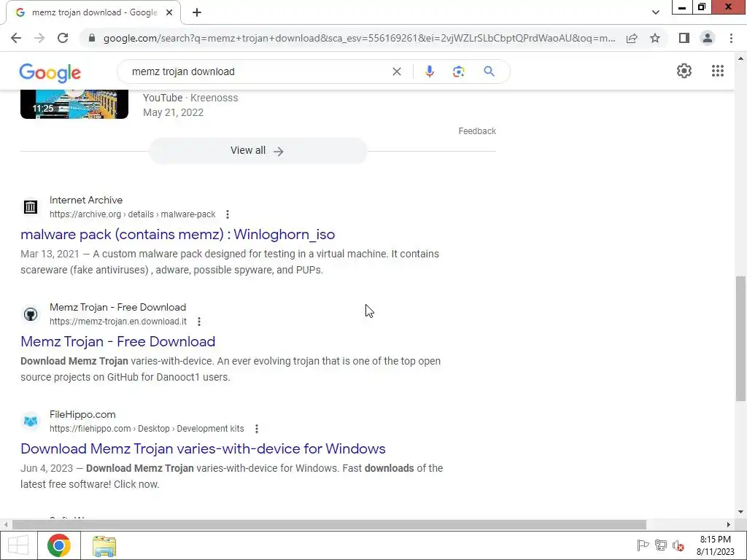The width and height of the screenshot is (747, 560).
Task: Play the 11:25 YouTube video thumbnail
Action: coord(74,104)
